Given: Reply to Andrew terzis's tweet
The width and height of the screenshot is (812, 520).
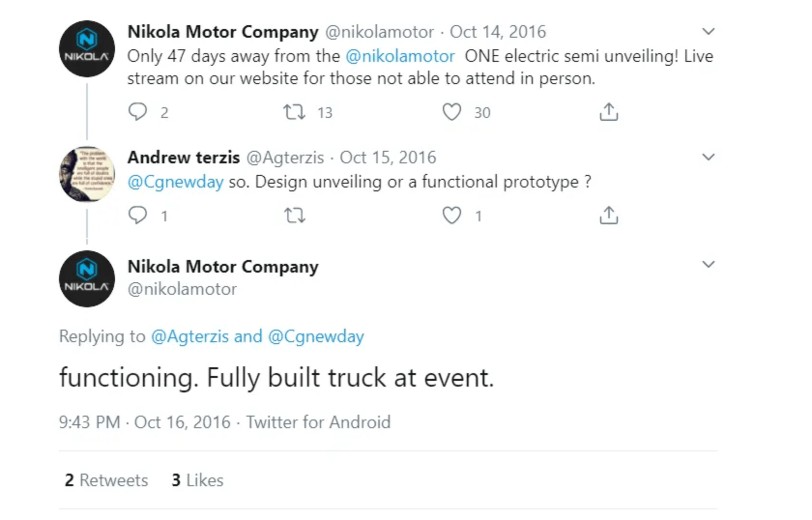Looking at the screenshot, I should (x=138, y=215).
